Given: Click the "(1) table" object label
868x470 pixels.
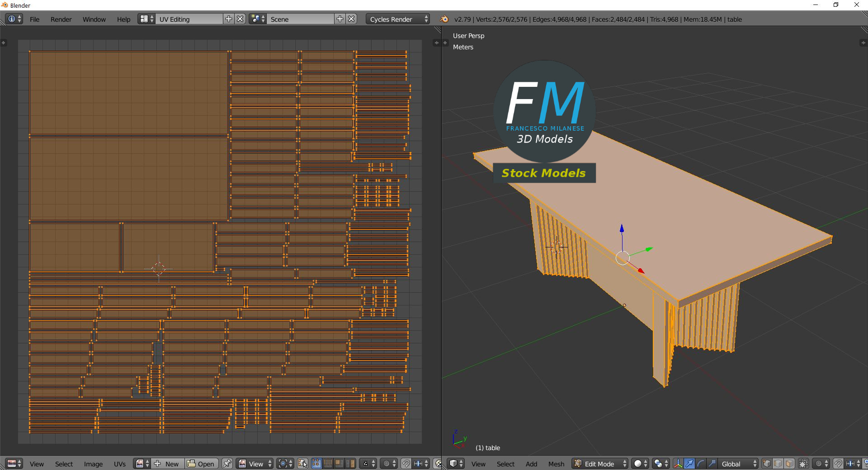Looking at the screenshot, I should click(488, 448).
